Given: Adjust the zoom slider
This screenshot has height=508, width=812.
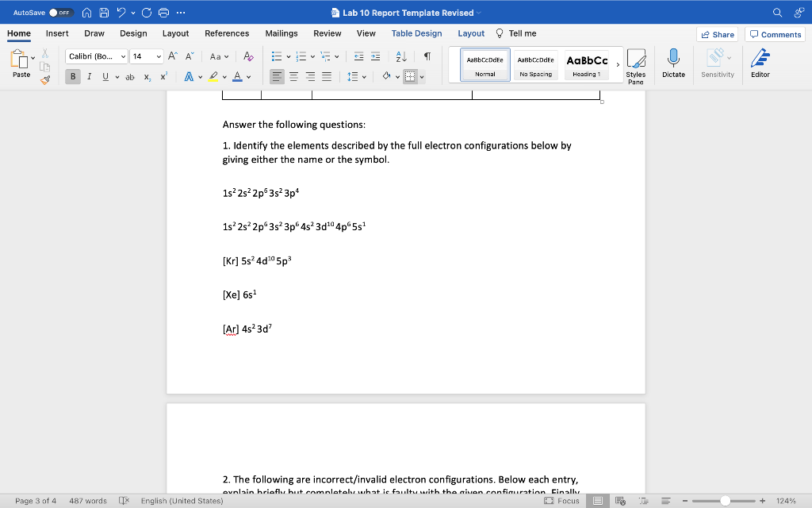Looking at the screenshot, I should point(726,501).
